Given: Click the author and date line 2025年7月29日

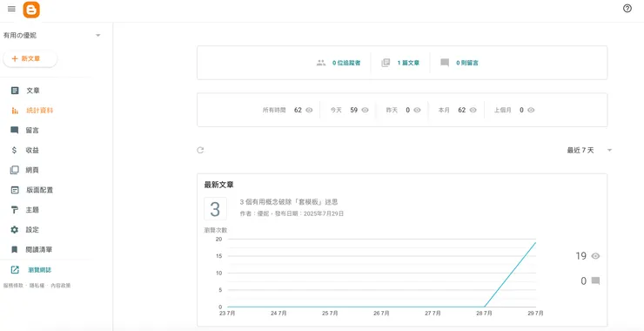Looking at the screenshot, I should click(x=292, y=213).
